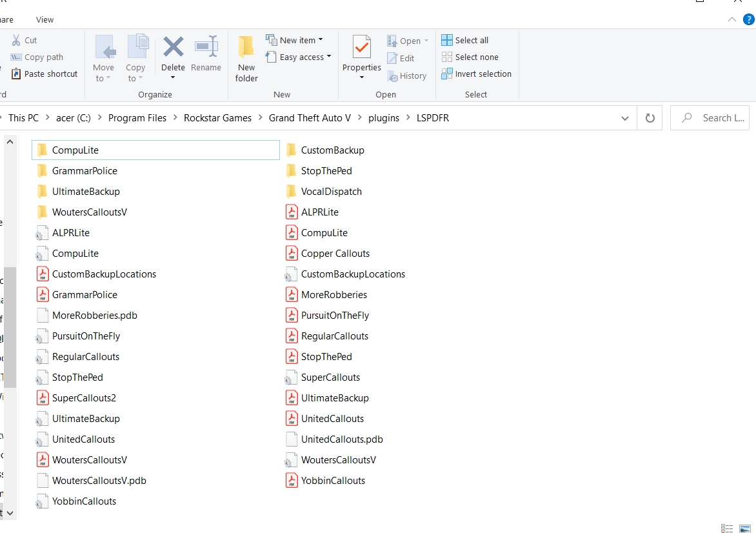The image size is (756, 533).
Task: Click the Search box
Action: click(x=710, y=117)
